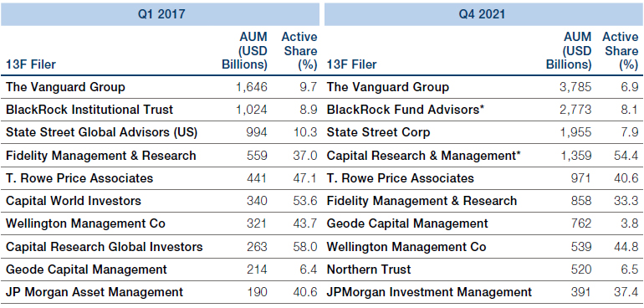Viewport: 644px width, 308px height.
Task: Click Capital Research & Management* entry
Action: click(424, 156)
